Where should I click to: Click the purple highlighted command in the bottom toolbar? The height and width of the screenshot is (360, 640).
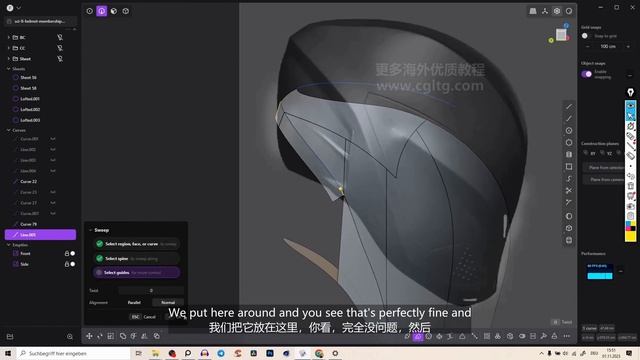(418, 336)
